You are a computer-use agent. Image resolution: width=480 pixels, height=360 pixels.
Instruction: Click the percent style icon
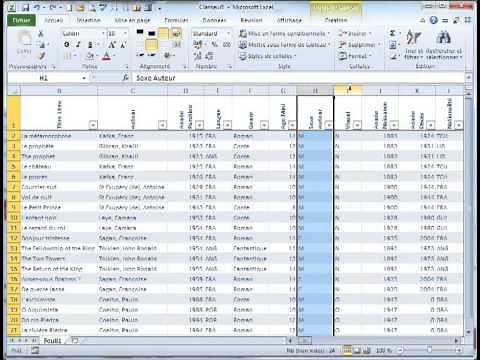pyautogui.click(x=215, y=44)
